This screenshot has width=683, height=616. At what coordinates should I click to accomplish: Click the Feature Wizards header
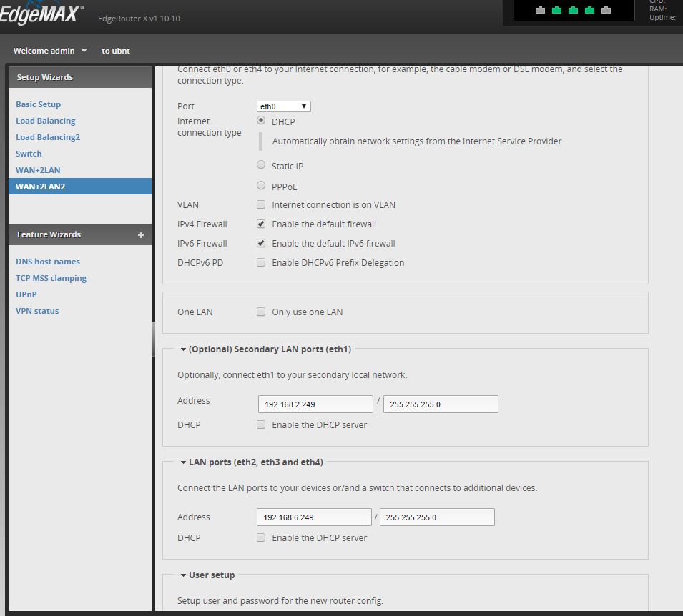pyautogui.click(x=80, y=234)
